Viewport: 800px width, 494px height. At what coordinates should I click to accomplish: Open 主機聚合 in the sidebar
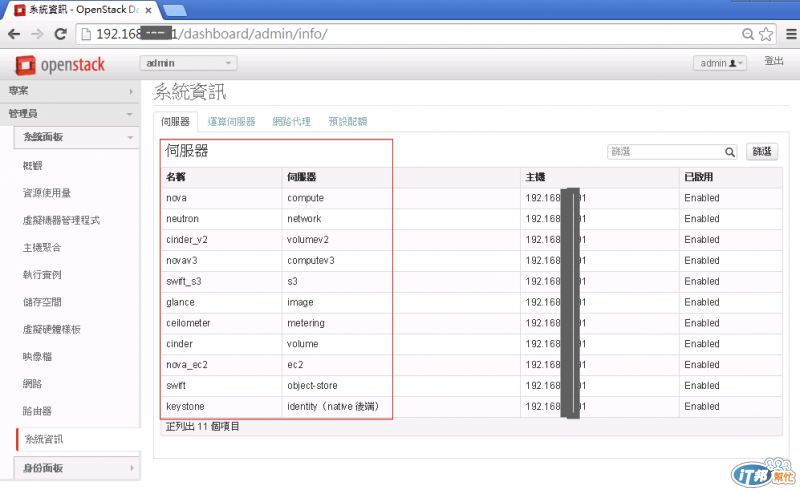42,248
